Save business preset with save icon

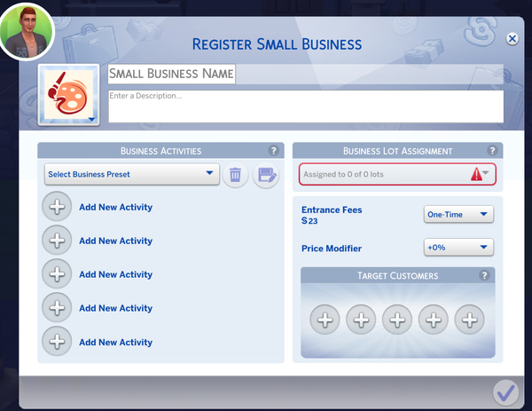pyautogui.click(x=265, y=175)
